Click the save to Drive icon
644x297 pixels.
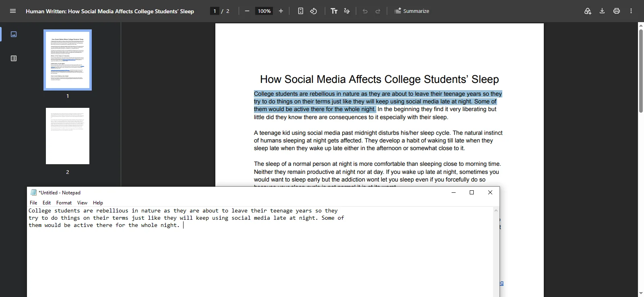[588, 11]
